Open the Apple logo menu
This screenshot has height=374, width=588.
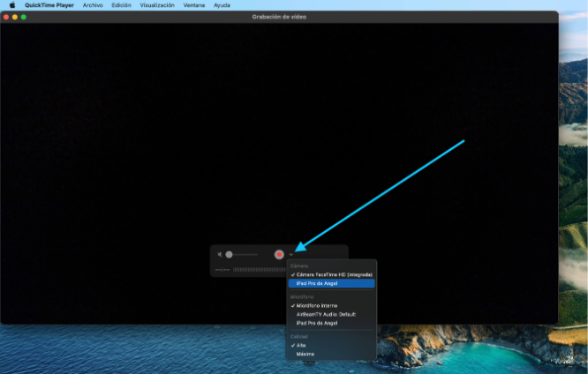(11, 5)
